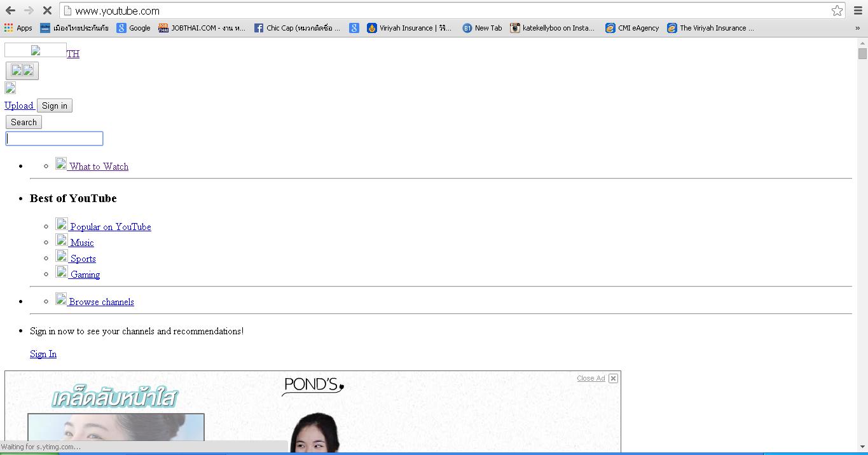Open the katekellyboo Instagram bookmark
The image size is (868, 455).
coord(553,28)
